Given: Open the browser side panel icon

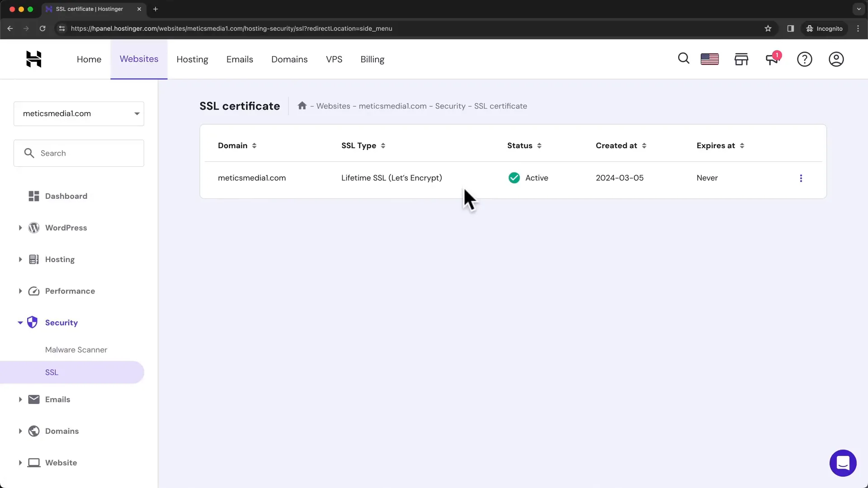Looking at the screenshot, I should 791,28.
